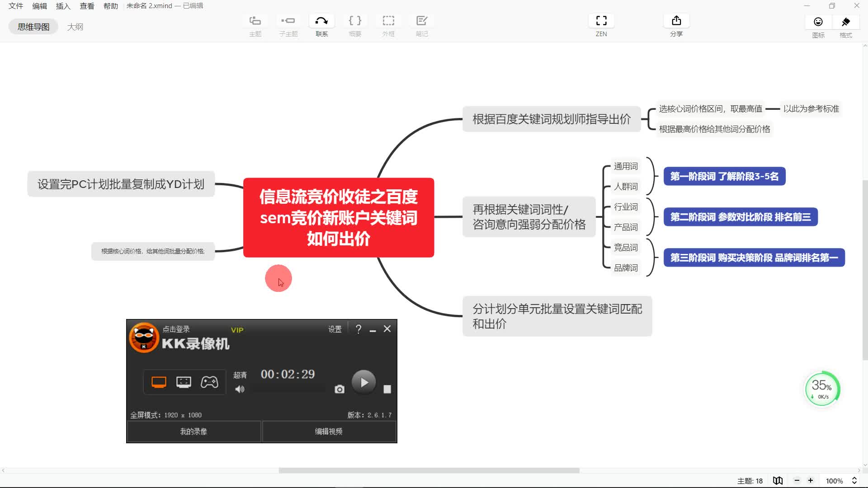Select subtopic 产品词
Screen dimensions: 868x488
626,227
